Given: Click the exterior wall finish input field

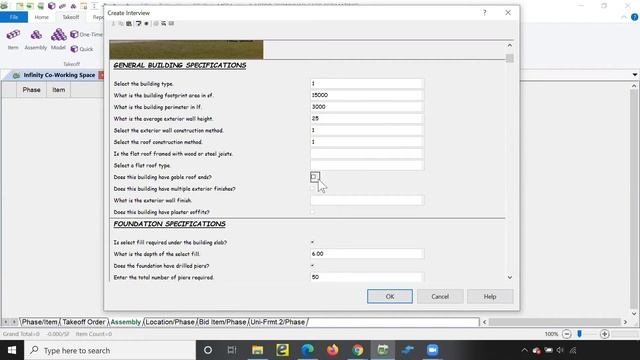Looking at the screenshot, I should 367,200.
